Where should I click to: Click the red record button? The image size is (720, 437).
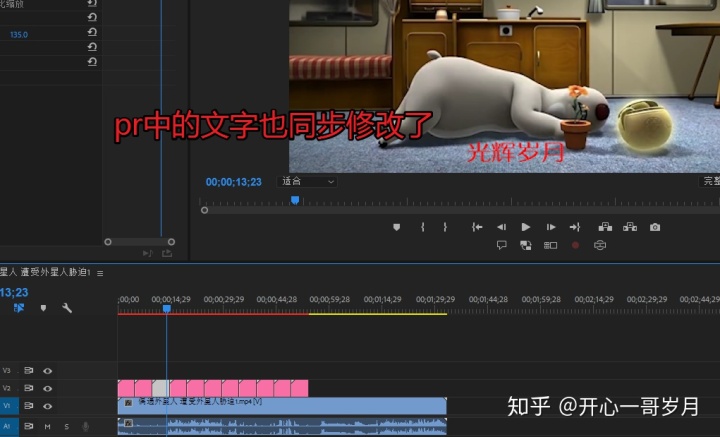tap(575, 245)
